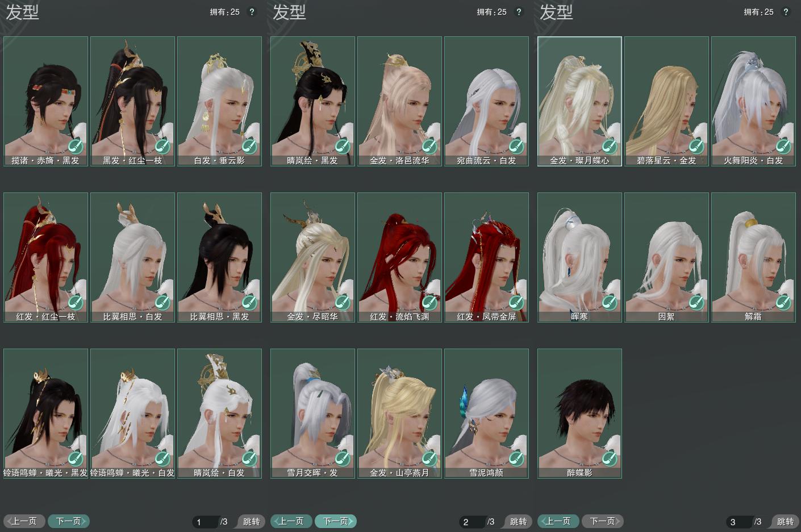This screenshot has width=801, height=532.
Task: Choose the 红发·流焰飞渊 red hairstyle portrait
Action: click(399, 257)
